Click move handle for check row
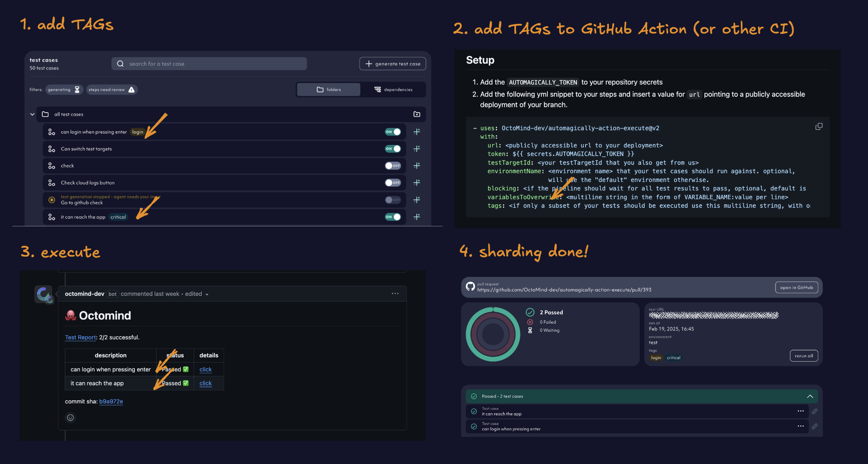 click(x=417, y=166)
